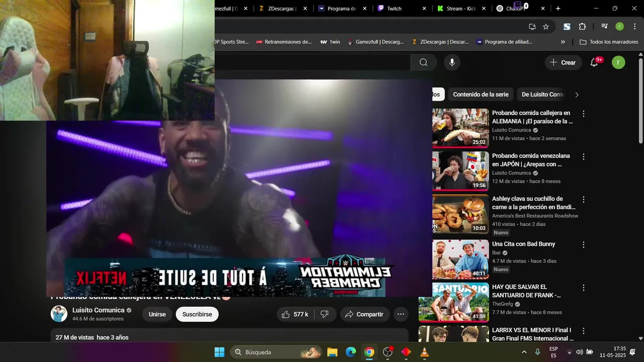Open the Windows notification center bell
Screen dimensions: 644x362
(x=632, y=352)
